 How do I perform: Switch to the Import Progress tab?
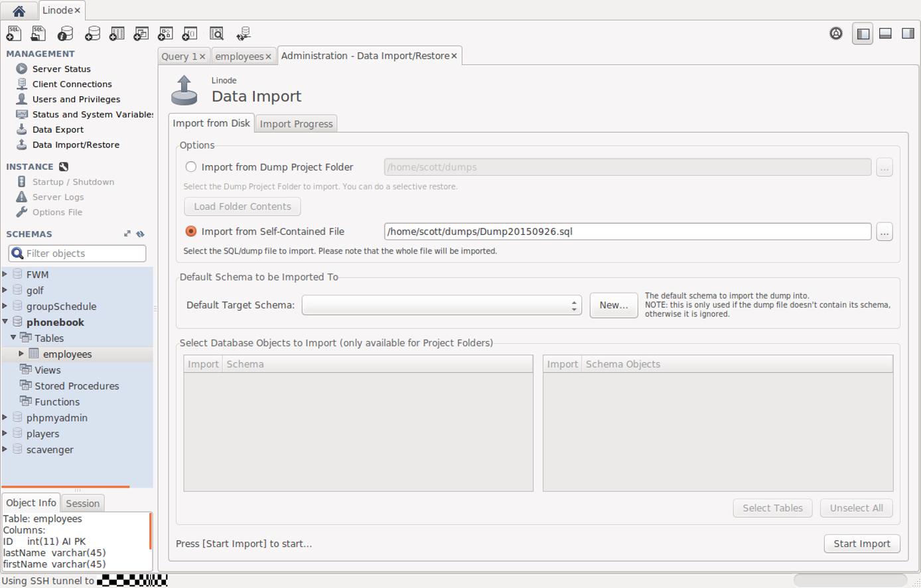click(296, 123)
